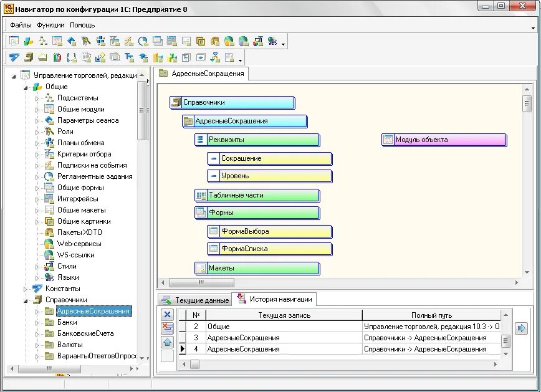Viewport: 541px width, 392px height.
Task: Click the Сокращение attribute block
Action: [x=269, y=159]
